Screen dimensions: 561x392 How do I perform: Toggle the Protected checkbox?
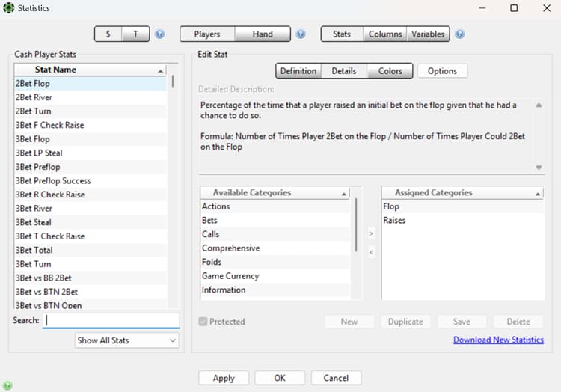[203, 322]
